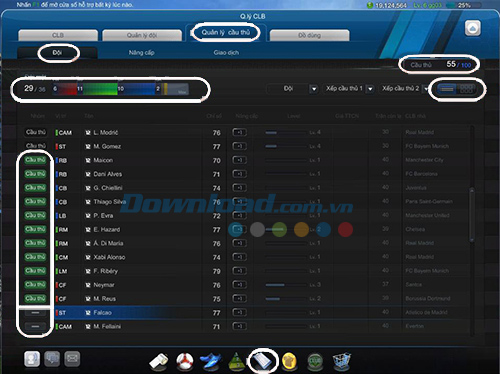Click the player list vertical scrollbar
The image size is (500, 374).
coord(472,215)
